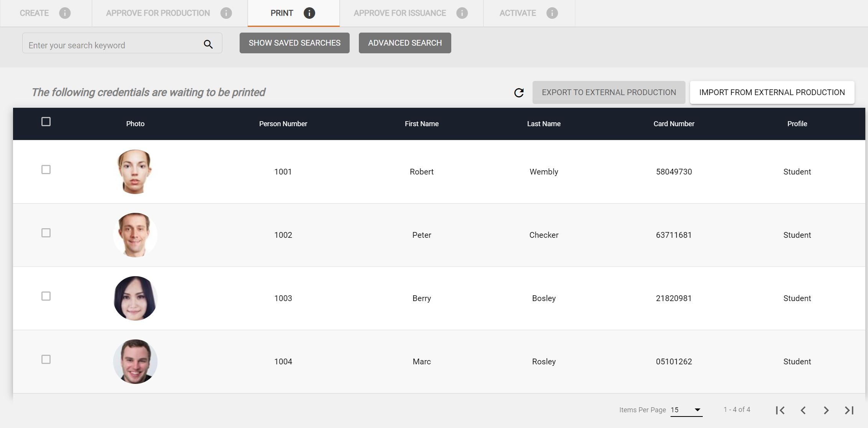Check the box for Berry Bosley
Screen dimensions: 868x428
[46, 296]
